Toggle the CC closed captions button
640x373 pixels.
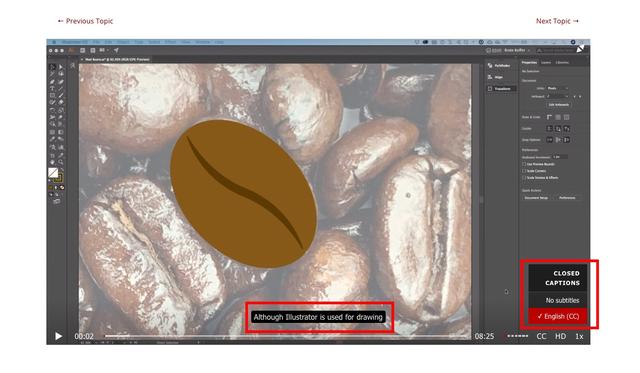(541, 336)
